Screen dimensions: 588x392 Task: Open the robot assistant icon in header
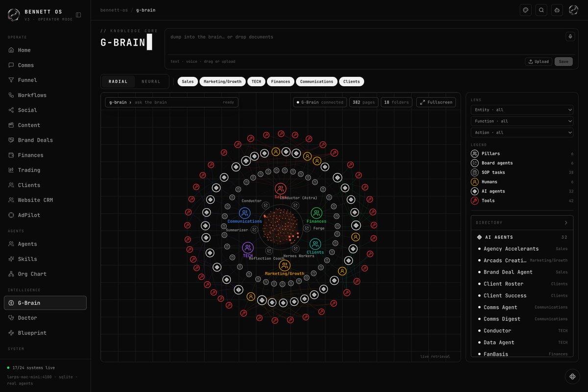(x=557, y=10)
